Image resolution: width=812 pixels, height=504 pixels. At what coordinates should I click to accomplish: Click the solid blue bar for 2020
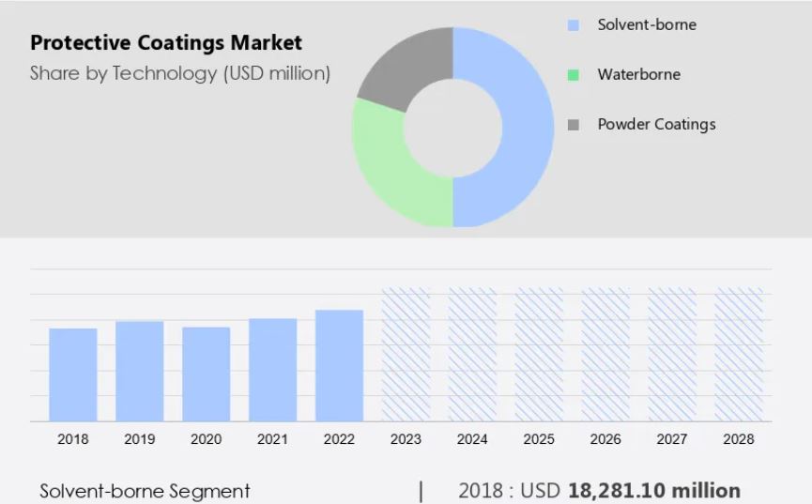pos(207,374)
